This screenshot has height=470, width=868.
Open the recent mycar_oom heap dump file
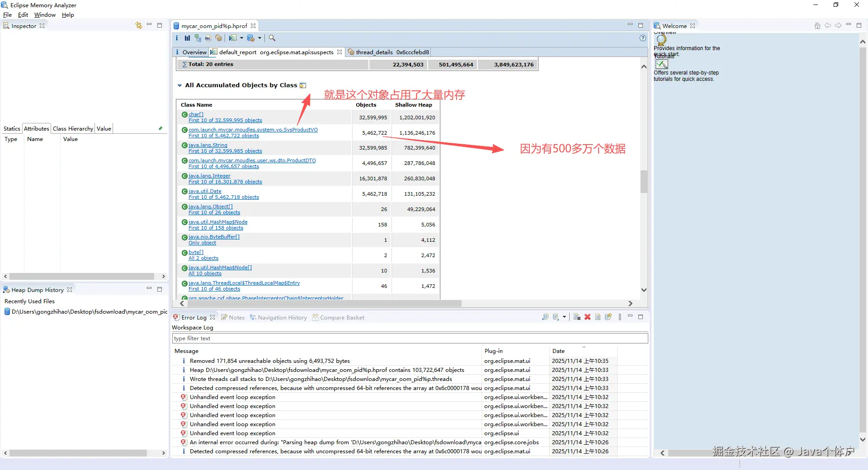tap(86, 312)
